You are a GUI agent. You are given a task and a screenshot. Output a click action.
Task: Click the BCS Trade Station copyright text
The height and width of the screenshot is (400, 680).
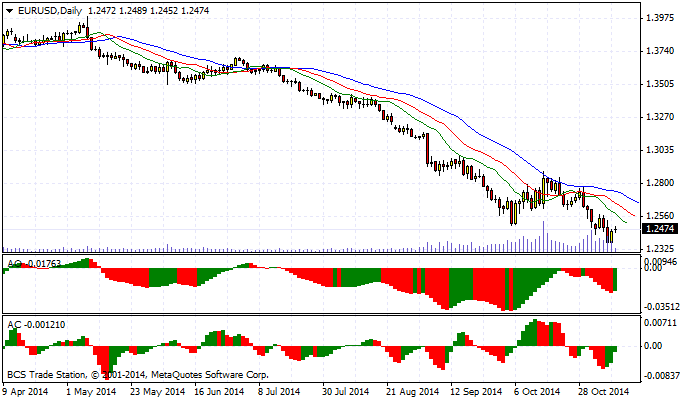tap(138, 374)
